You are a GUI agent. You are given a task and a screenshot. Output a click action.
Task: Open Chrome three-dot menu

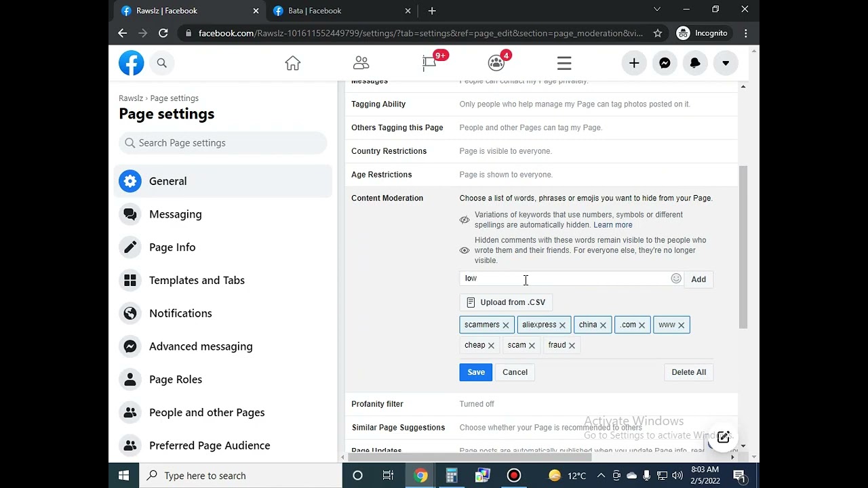746,33
